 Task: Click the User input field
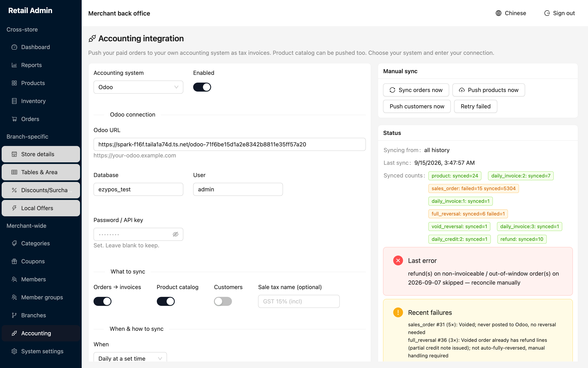click(x=238, y=189)
